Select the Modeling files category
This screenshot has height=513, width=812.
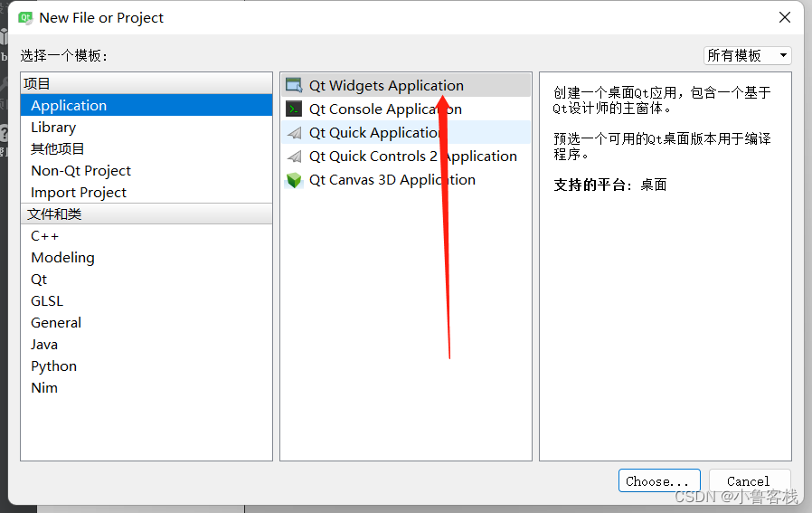[146, 258]
